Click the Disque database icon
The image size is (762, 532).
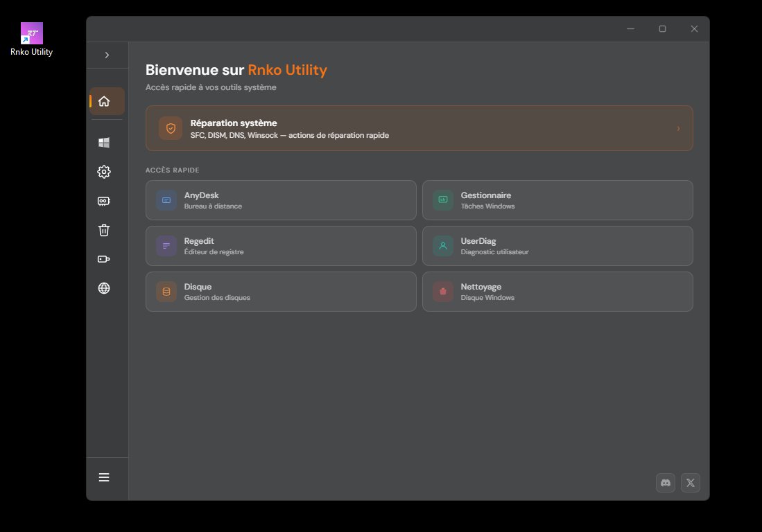[166, 291]
